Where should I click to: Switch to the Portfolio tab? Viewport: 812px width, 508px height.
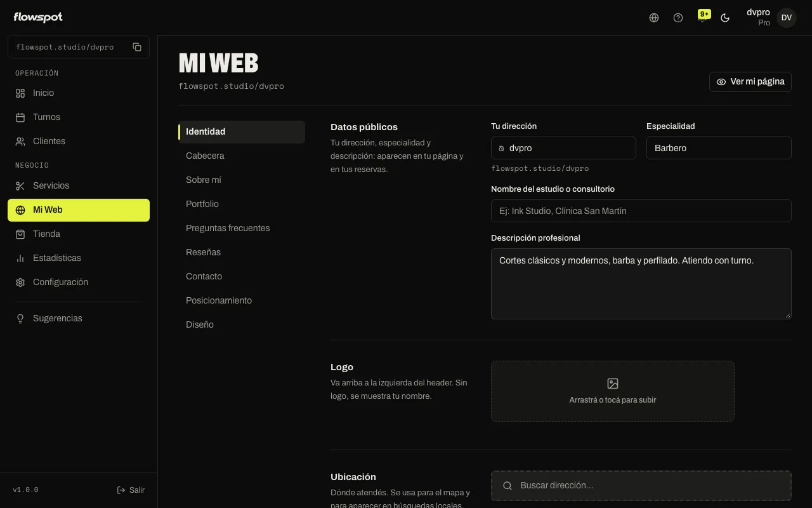(242, 204)
